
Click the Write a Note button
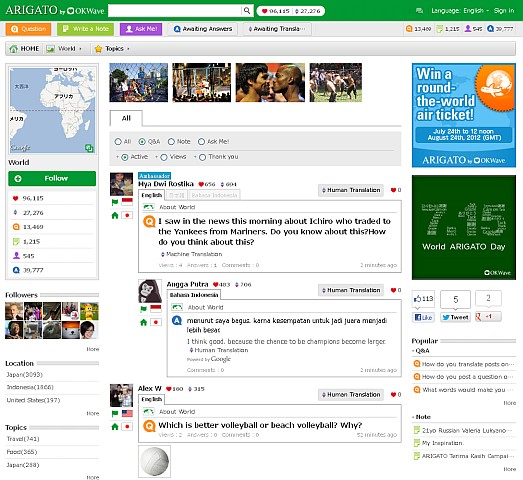click(x=85, y=29)
